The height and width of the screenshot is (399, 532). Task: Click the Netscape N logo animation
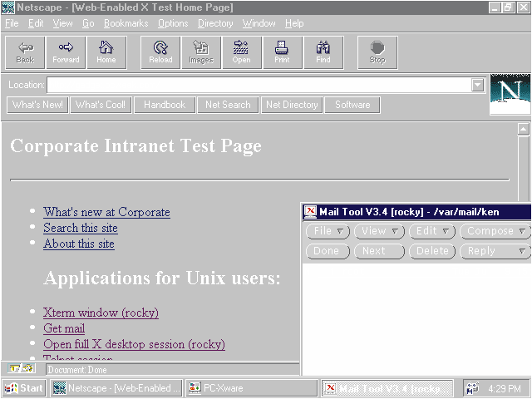[x=510, y=94]
